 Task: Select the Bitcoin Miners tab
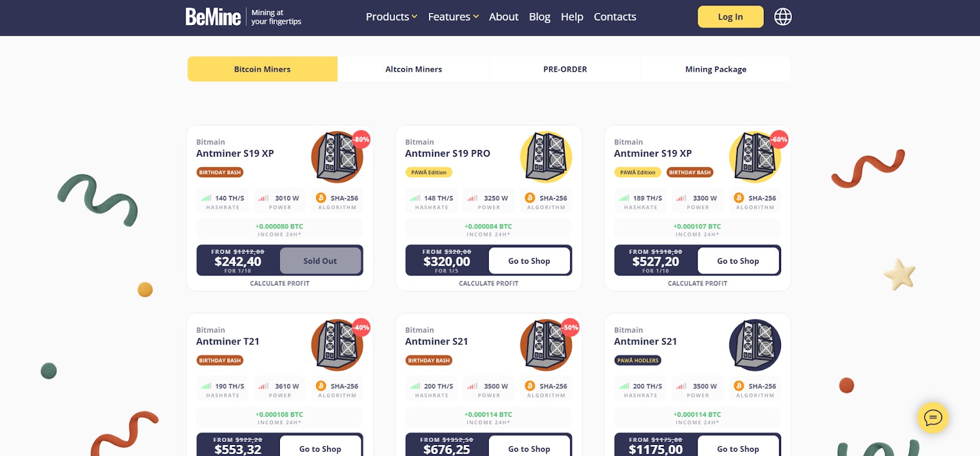point(262,69)
